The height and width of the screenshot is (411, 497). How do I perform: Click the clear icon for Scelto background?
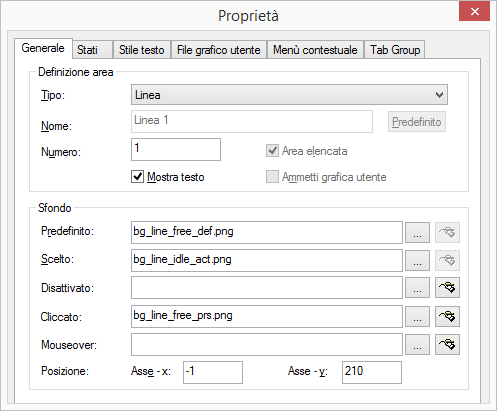(x=447, y=260)
